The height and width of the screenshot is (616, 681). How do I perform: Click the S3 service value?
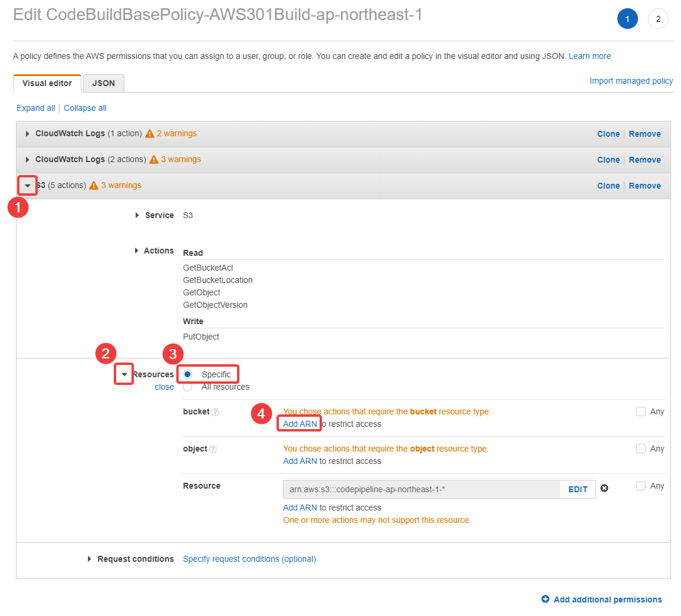tap(187, 215)
